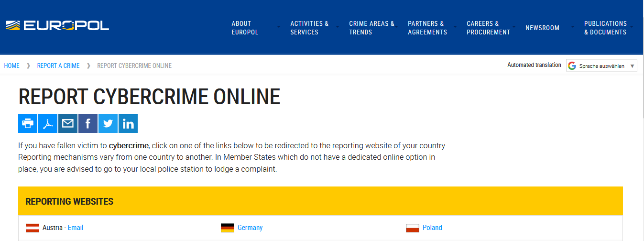Print the page using printer icon

[28, 123]
